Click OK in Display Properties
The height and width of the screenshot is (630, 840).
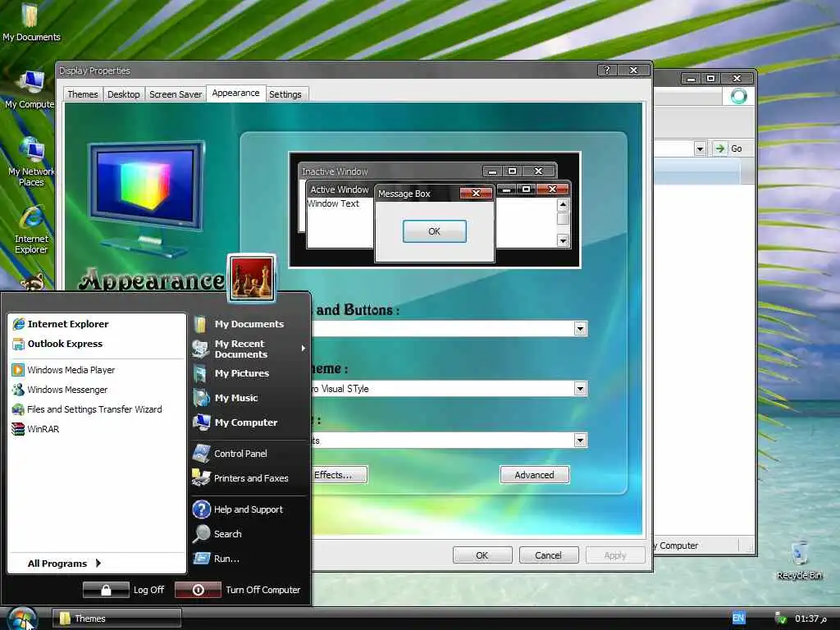[482, 555]
